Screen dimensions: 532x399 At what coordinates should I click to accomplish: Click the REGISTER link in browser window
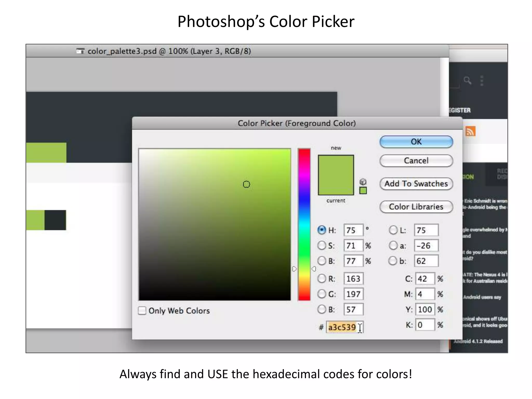tap(460, 110)
